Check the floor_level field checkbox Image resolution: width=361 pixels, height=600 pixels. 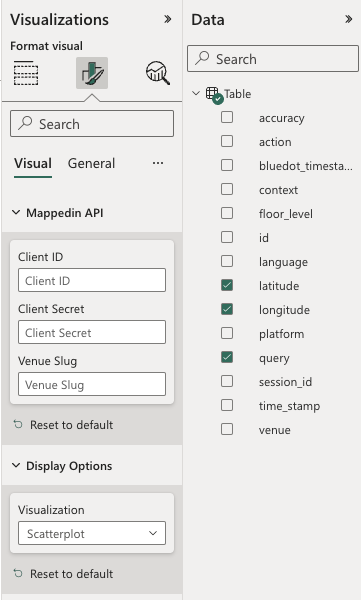click(227, 213)
